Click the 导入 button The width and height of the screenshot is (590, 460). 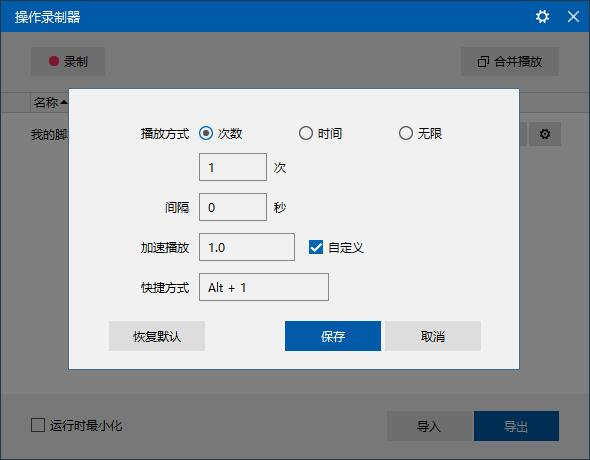point(429,426)
